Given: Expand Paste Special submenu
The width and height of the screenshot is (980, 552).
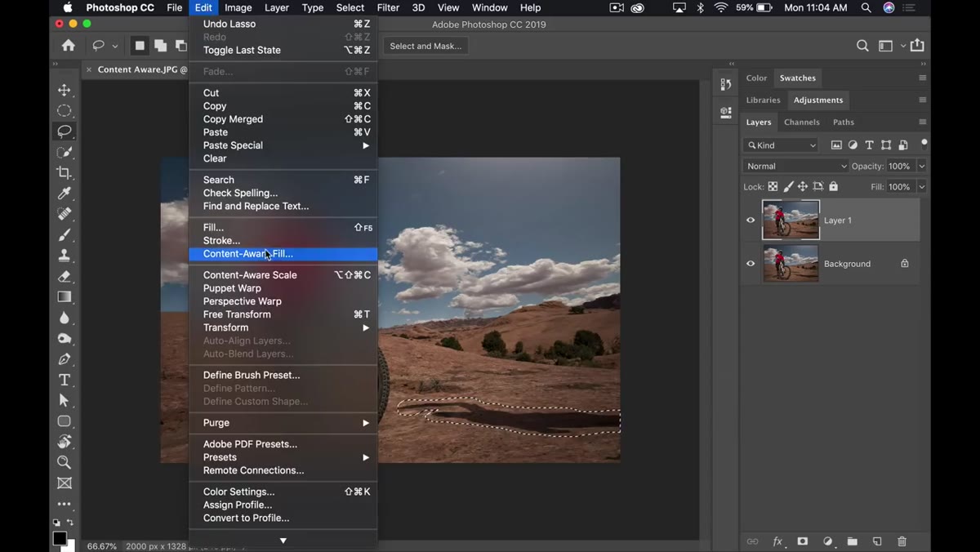Looking at the screenshot, I should pyautogui.click(x=283, y=145).
